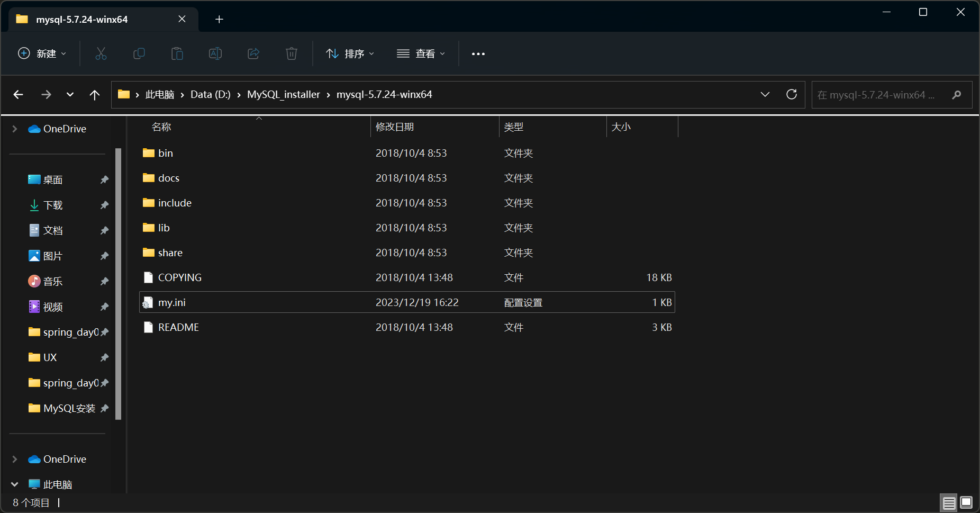Switch to large icons view in status bar
980x513 pixels.
[x=967, y=502]
